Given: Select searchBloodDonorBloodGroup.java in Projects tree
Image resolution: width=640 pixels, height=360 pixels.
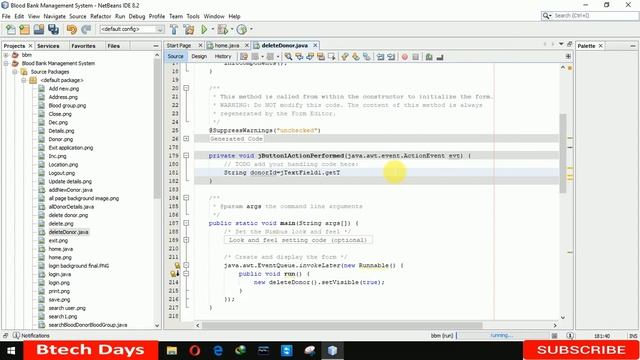Looking at the screenshot, I should 88,325.
